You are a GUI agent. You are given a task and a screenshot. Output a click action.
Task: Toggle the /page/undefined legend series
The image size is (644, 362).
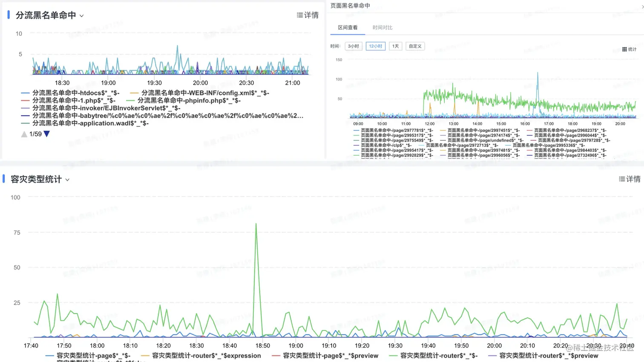482,140
